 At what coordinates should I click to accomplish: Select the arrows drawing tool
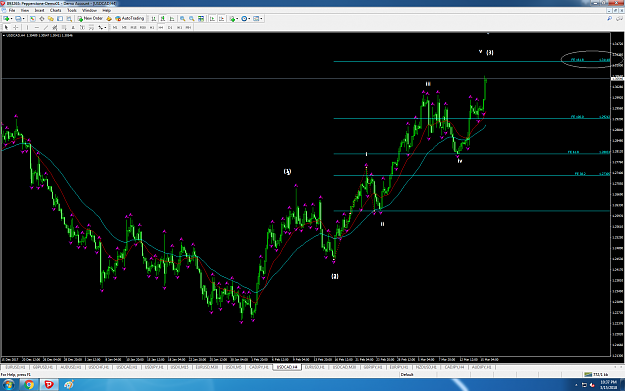tap(100, 28)
